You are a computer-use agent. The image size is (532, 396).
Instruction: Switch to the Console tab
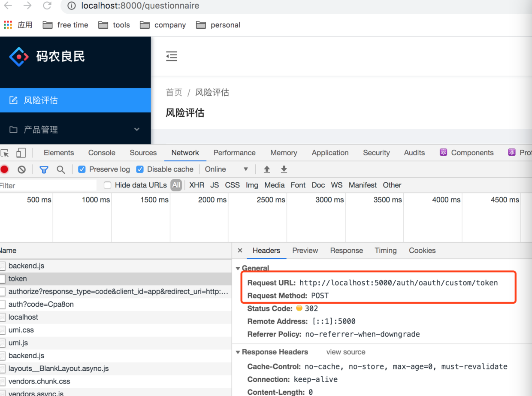102,153
